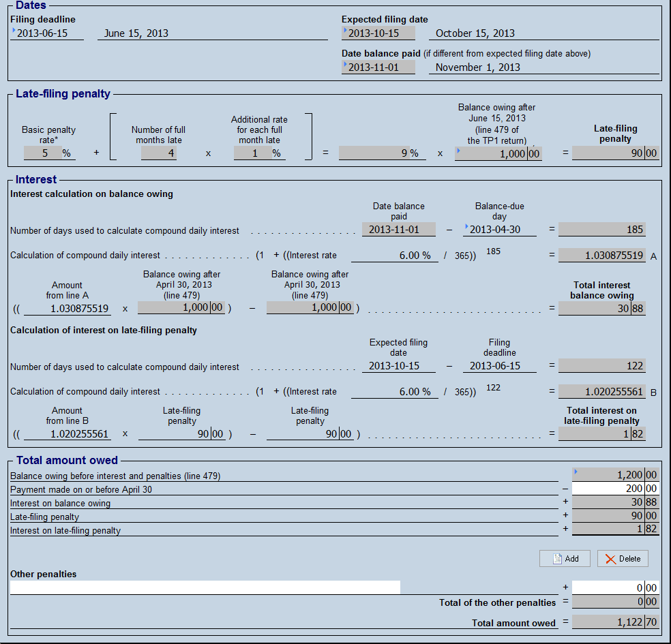Click the red X icon on Delete
The image size is (671, 644).
(611, 559)
